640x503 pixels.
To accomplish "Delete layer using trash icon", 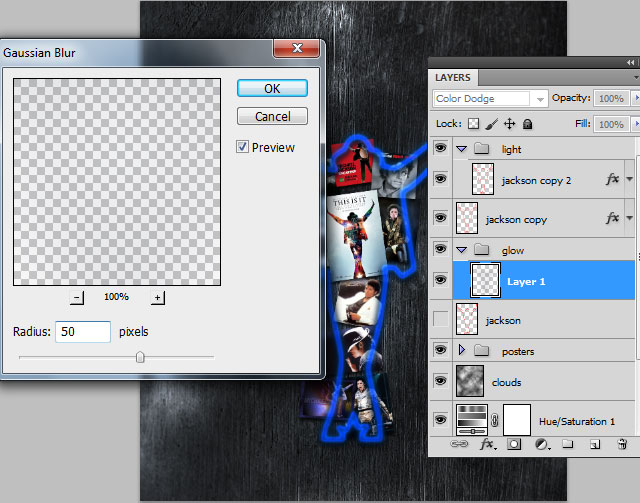I will coord(622,444).
